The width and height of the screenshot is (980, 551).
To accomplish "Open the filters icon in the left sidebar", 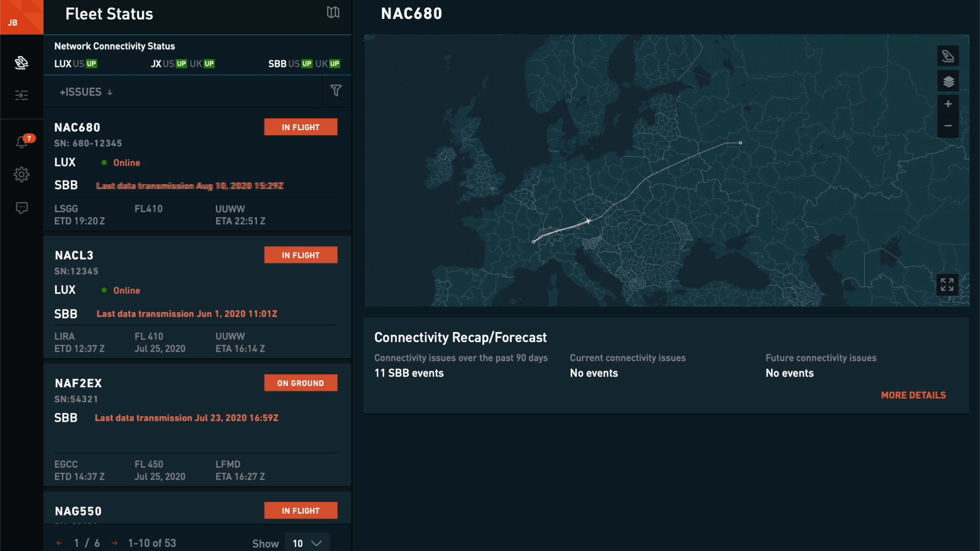I will [21, 95].
